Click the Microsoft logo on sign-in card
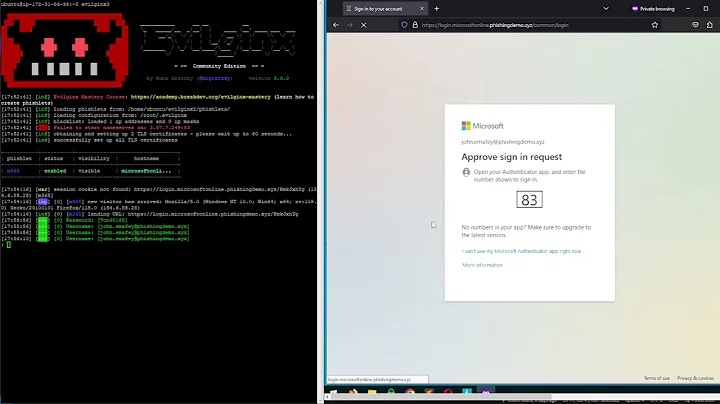 click(x=482, y=126)
